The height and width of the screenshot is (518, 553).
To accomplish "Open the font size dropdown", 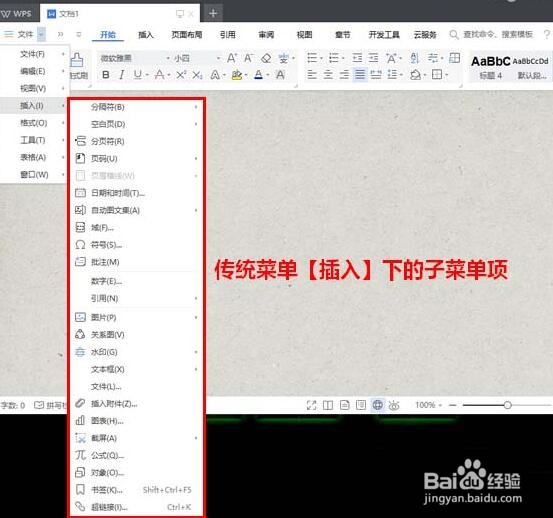I will click(x=219, y=58).
